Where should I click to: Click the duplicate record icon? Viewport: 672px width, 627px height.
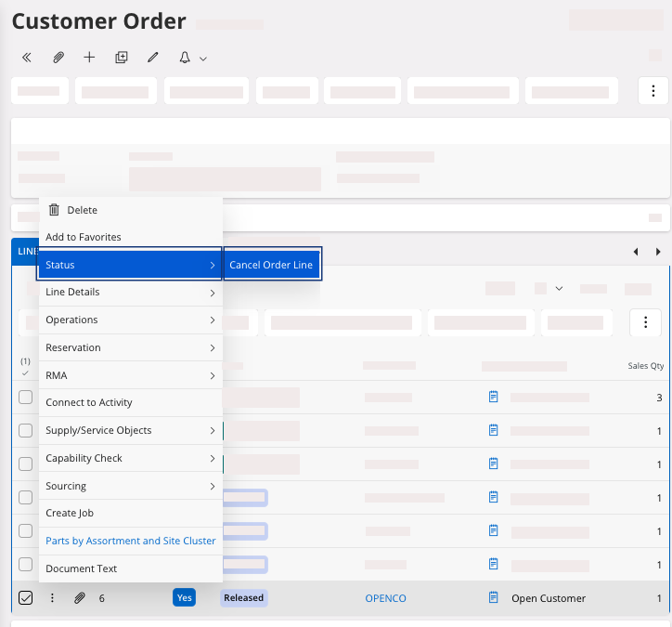(121, 58)
